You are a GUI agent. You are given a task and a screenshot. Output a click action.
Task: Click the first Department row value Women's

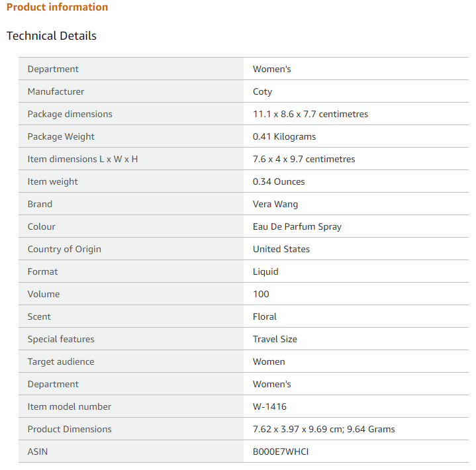[x=271, y=70]
